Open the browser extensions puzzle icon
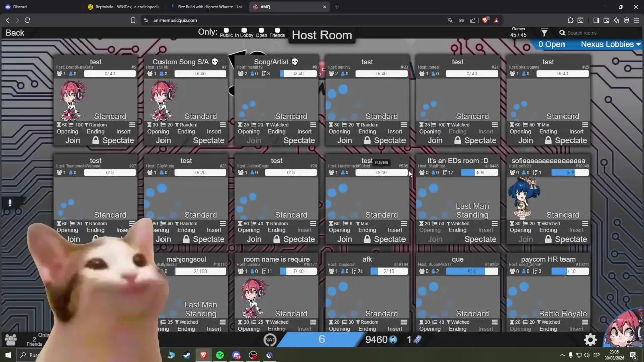 click(x=570, y=20)
